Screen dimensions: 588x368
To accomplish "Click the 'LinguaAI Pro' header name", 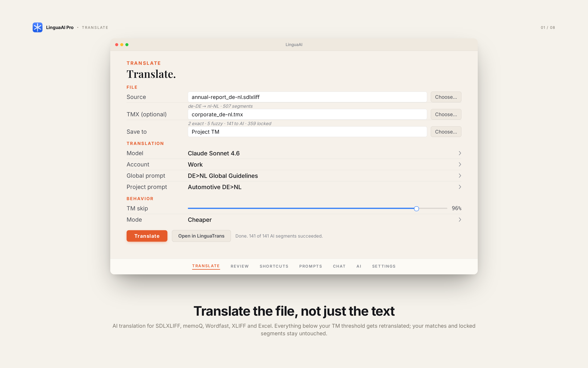I will (x=60, y=28).
